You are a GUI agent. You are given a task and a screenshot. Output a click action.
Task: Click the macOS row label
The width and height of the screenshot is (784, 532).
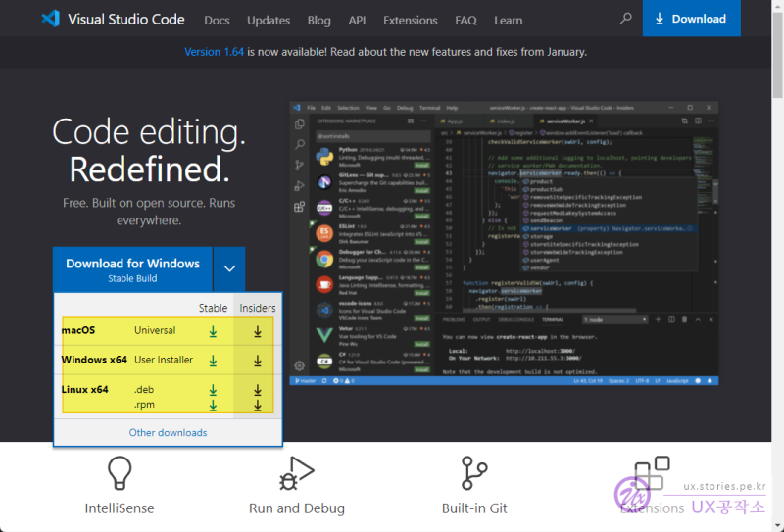(x=78, y=330)
